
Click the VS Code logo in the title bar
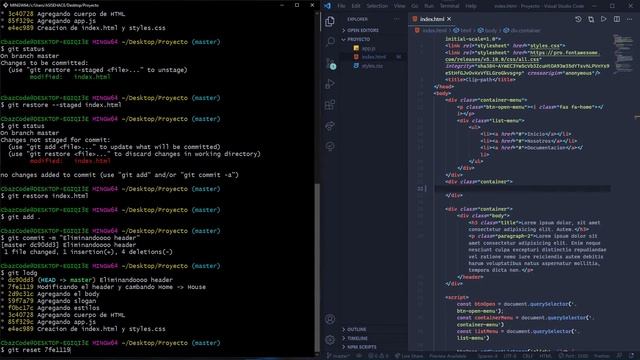tap(327, 6)
